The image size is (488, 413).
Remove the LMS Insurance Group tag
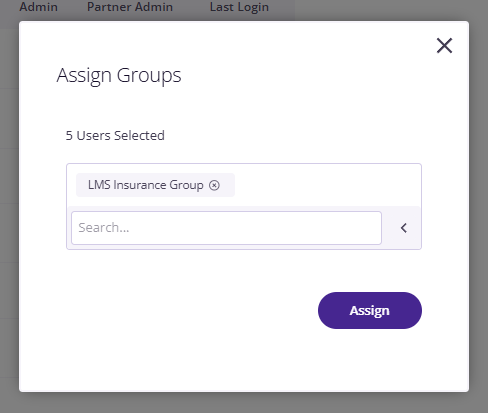click(x=214, y=185)
